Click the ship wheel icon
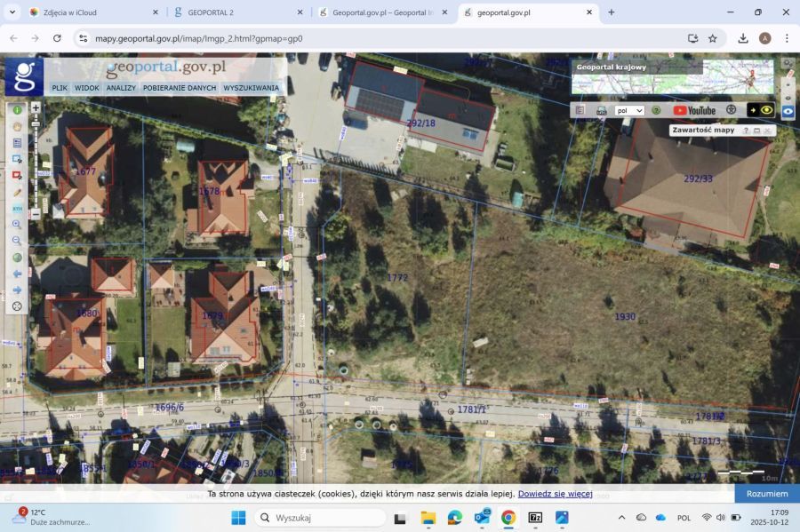Image resolution: width=800 pixels, height=532 pixels. (732, 109)
